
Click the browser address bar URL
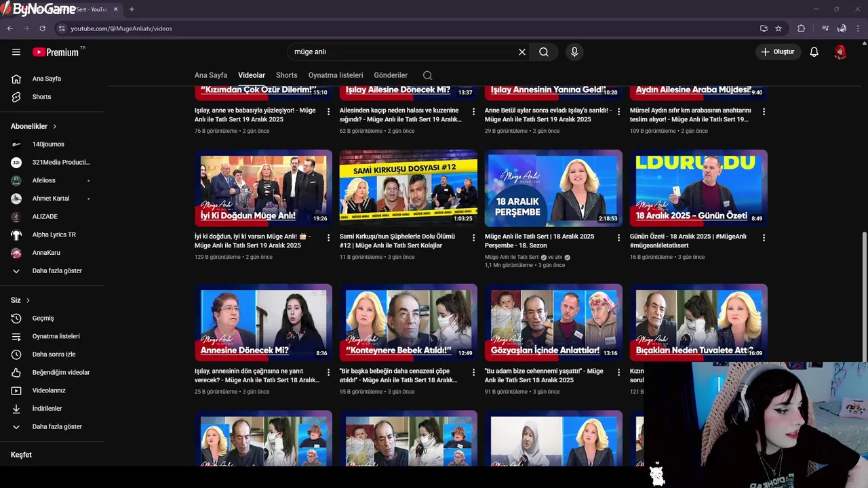[x=121, y=28]
